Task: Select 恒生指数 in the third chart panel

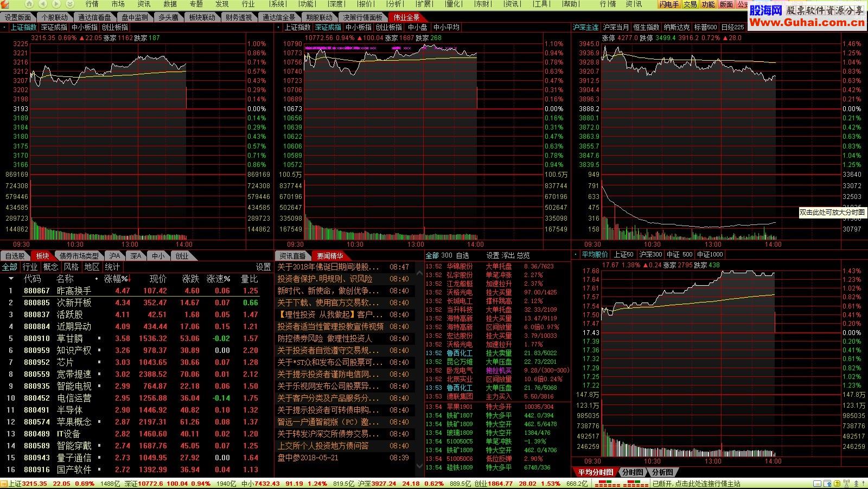Action: (x=646, y=27)
